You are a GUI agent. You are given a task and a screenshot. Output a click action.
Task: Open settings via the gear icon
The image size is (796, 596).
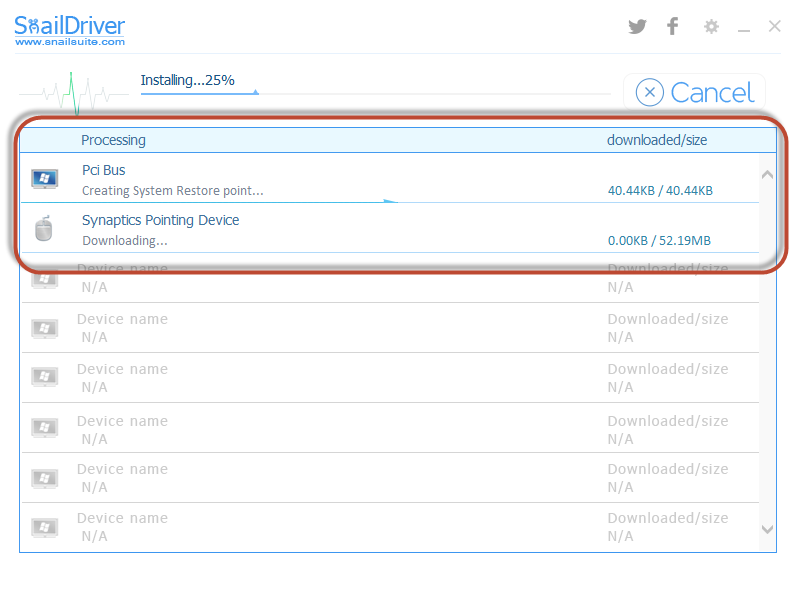pos(711,27)
